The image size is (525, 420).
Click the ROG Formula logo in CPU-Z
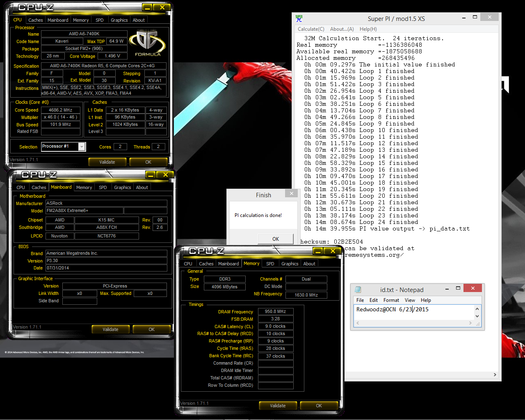point(147,43)
